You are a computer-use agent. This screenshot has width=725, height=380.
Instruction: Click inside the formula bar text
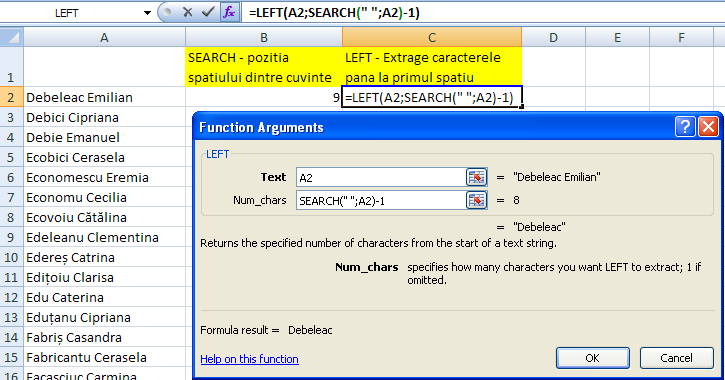click(334, 12)
